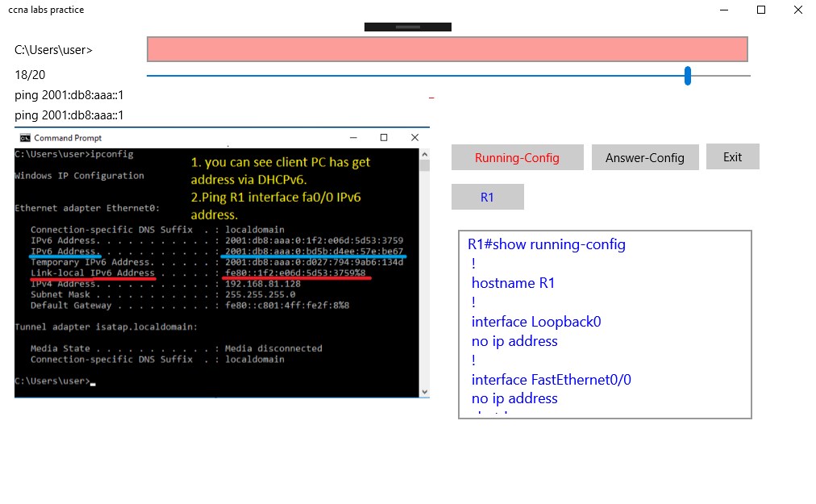The width and height of the screenshot is (816, 504).
Task: Close the ccna labs practice window
Action: point(797,10)
